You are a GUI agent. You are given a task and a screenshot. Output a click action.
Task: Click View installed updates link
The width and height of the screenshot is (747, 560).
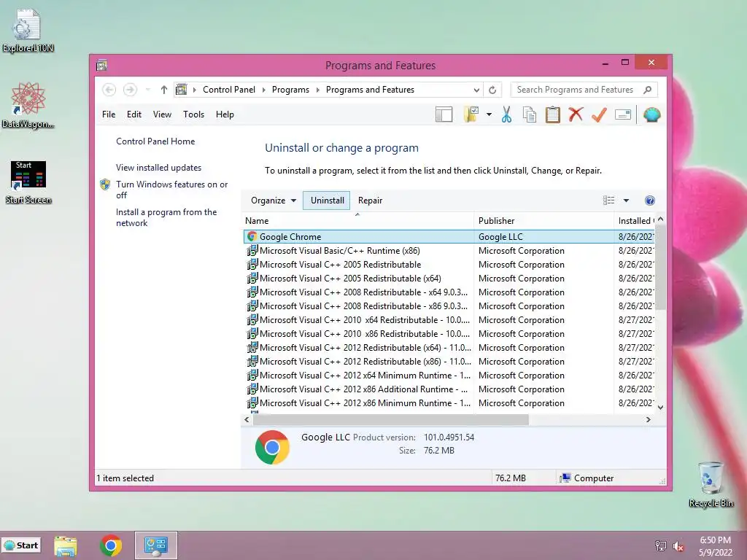pos(158,168)
